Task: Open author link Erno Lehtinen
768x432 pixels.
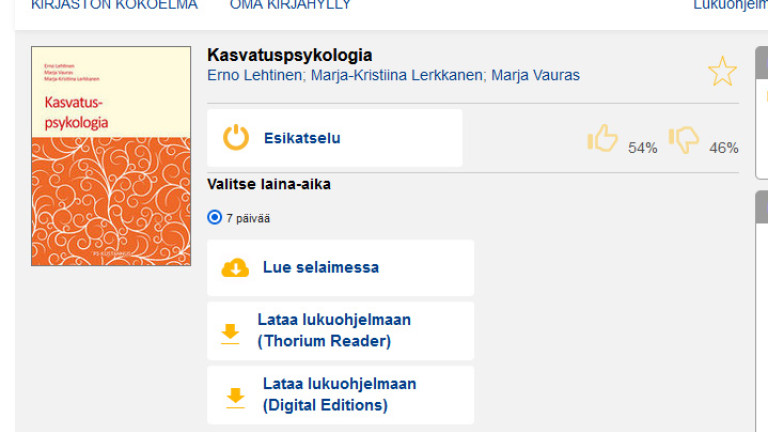Action: click(254, 76)
